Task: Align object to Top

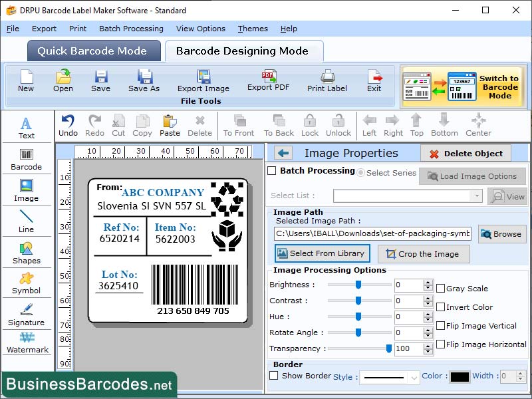Action: click(417, 126)
